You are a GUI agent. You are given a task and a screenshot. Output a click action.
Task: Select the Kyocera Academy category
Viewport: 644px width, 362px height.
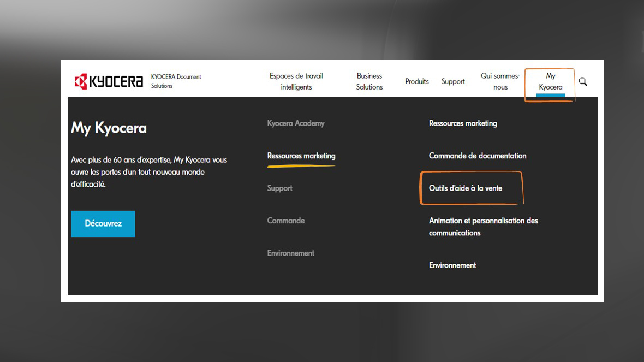[296, 123]
